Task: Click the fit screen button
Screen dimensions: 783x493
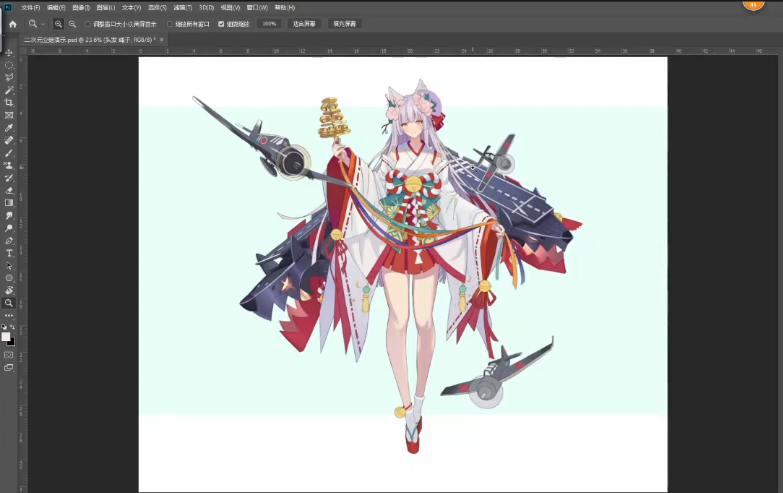Action: [304, 23]
